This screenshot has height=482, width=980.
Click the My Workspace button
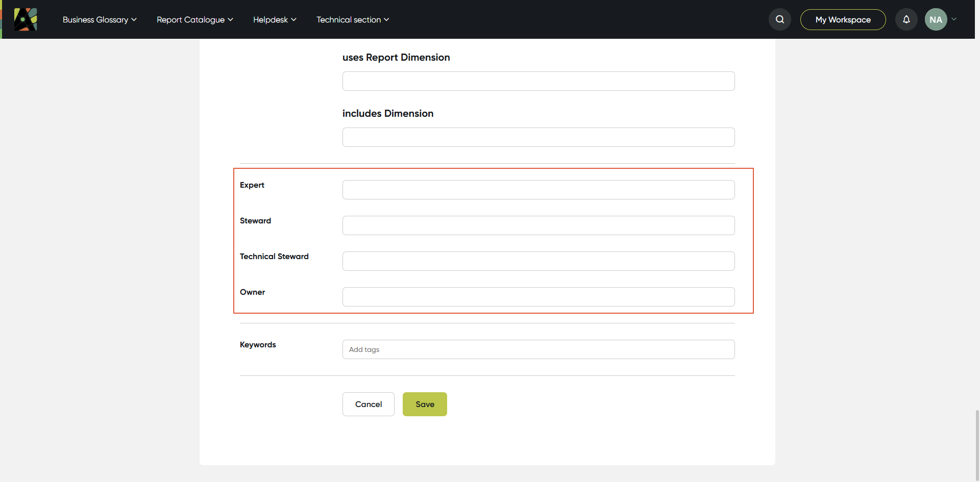point(843,19)
